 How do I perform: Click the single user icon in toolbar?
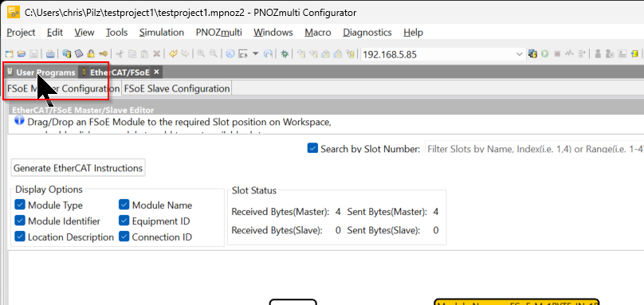pyautogui.click(x=598, y=54)
